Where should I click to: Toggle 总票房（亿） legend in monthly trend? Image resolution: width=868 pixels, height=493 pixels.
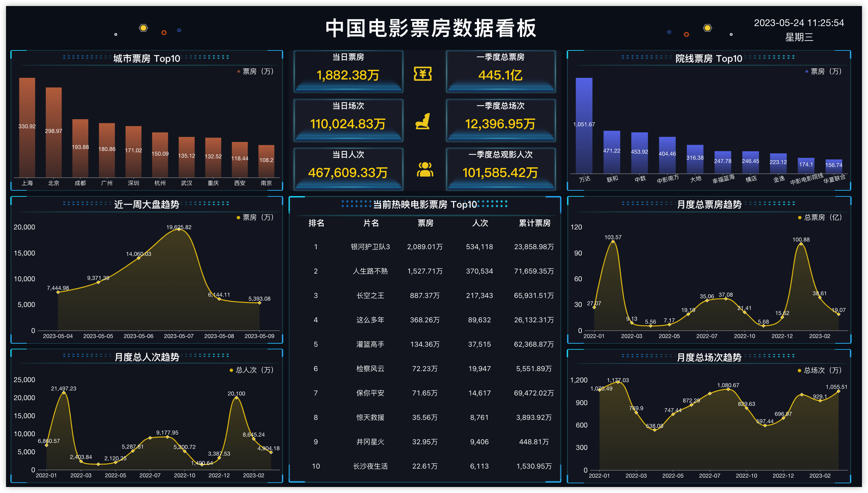point(820,217)
